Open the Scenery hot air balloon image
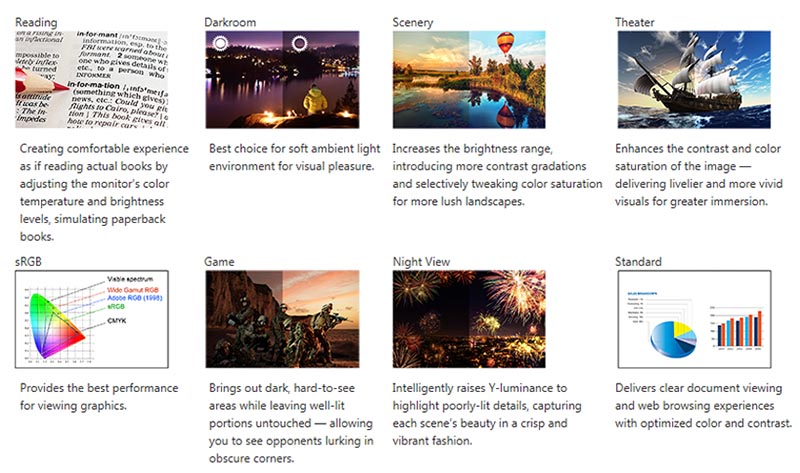This screenshot has width=800, height=473. 469,79
